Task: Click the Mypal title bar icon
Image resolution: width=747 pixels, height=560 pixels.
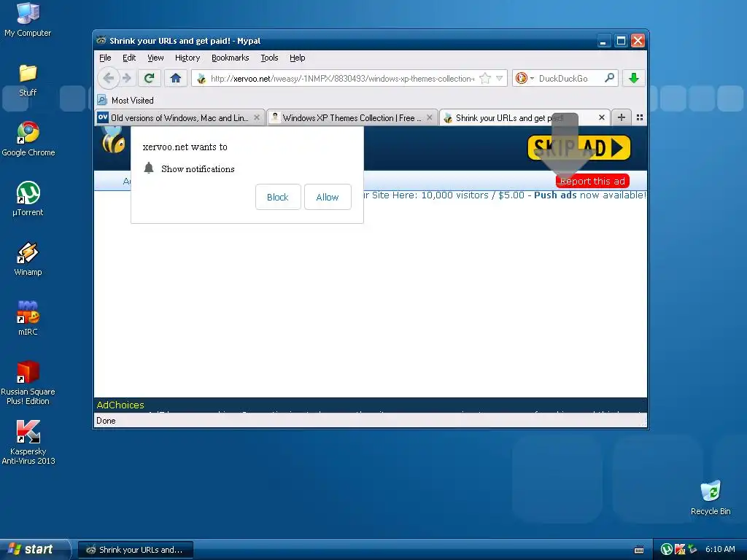Action: coord(101,41)
